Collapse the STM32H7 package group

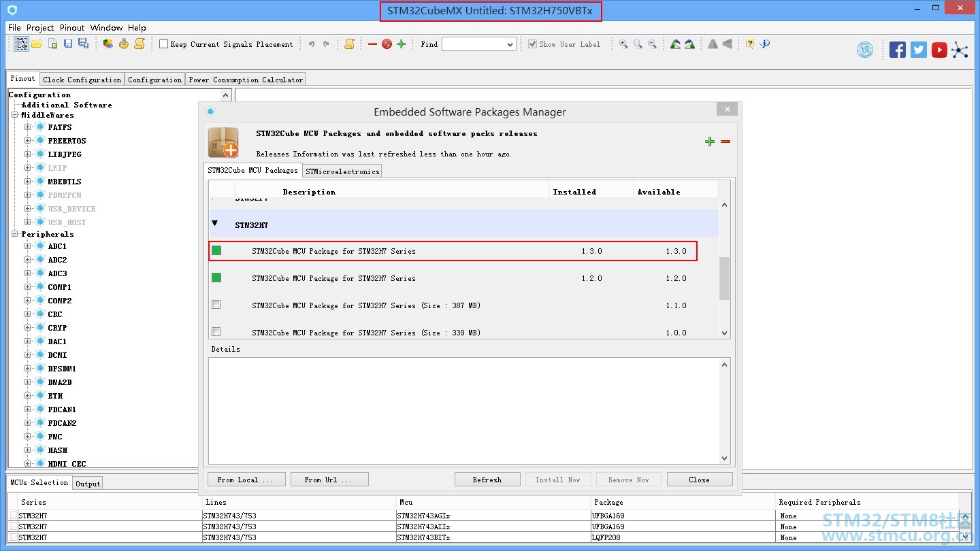pos(215,223)
